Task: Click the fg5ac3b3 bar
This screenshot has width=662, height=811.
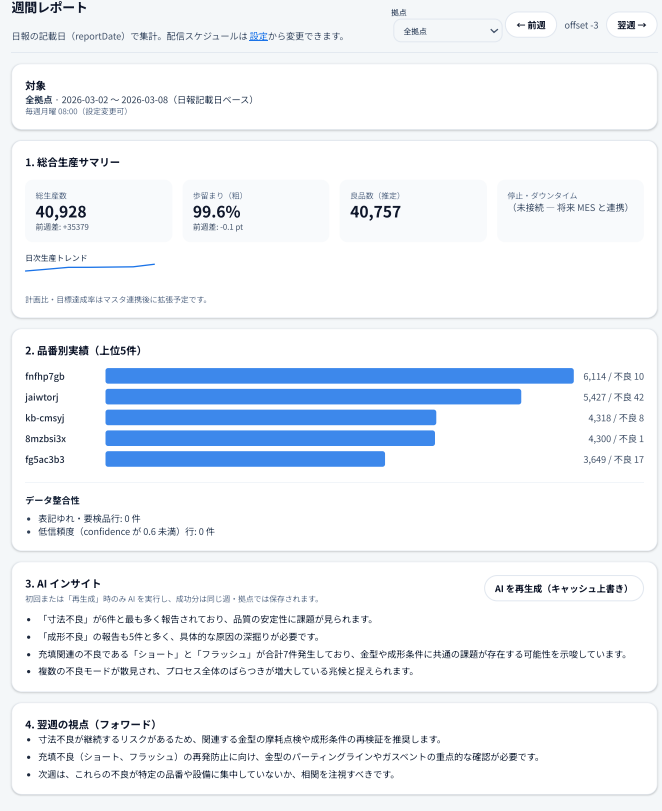Action: tap(245, 459)
